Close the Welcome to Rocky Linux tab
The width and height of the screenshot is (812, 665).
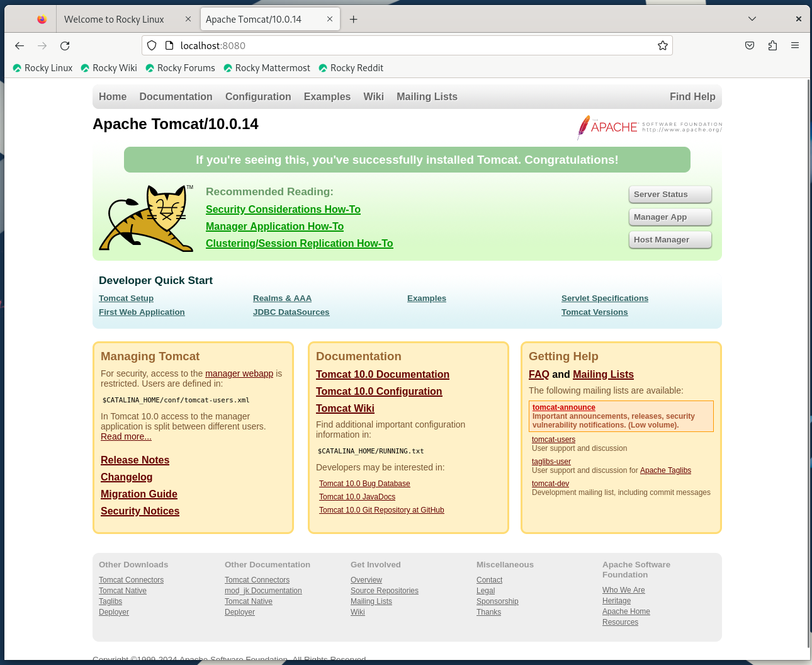(188, 20)
